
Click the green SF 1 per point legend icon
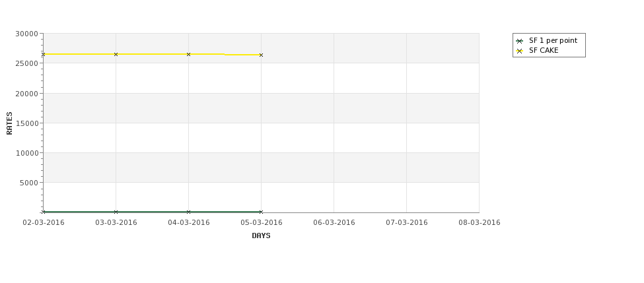[x=520, y=41]
